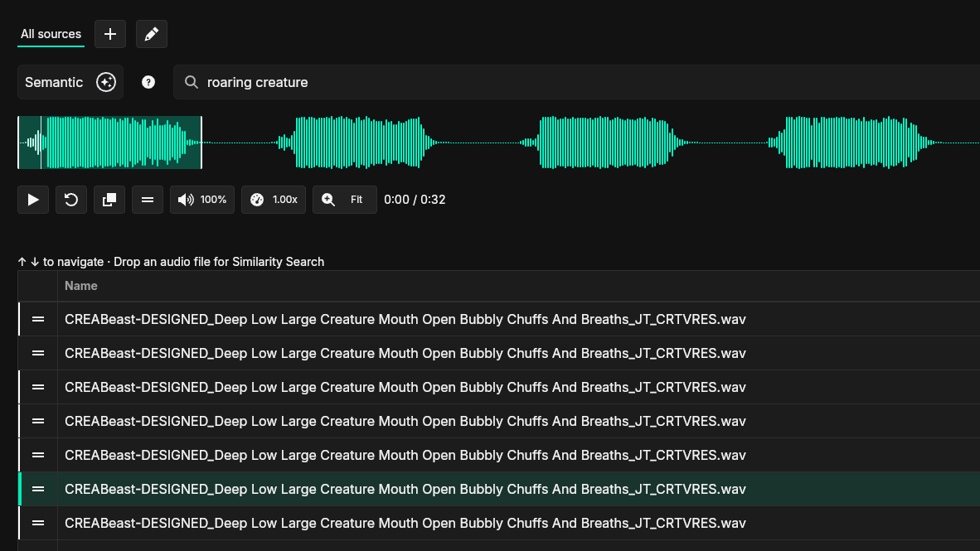Click the third waveform burst in the preview
980x551 pixels.
click(600, 142)
